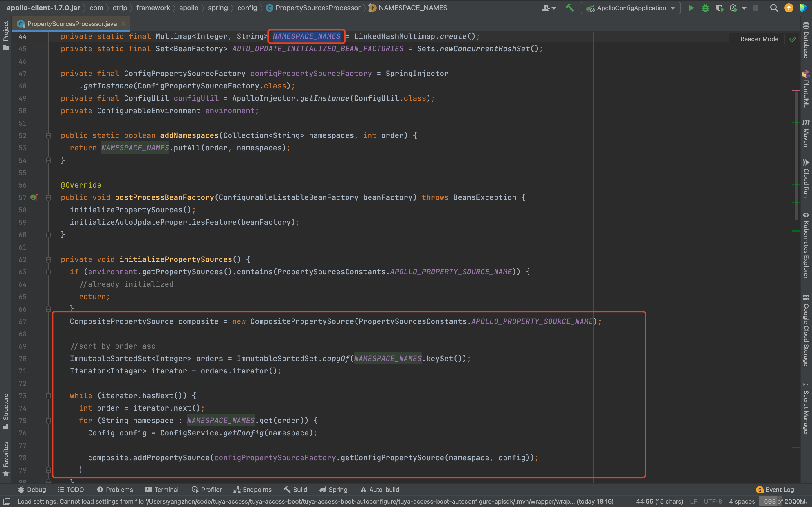
Task: Click the orange update arrow icon
Action: (789, 8)
